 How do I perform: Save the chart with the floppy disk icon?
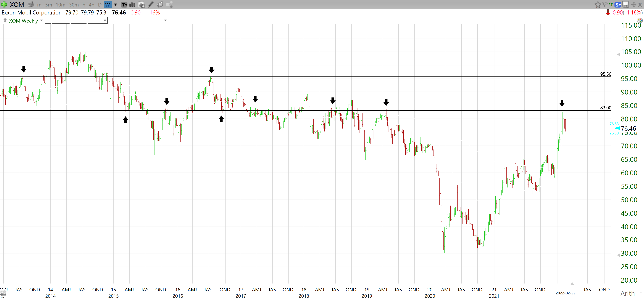coord(626,5)
